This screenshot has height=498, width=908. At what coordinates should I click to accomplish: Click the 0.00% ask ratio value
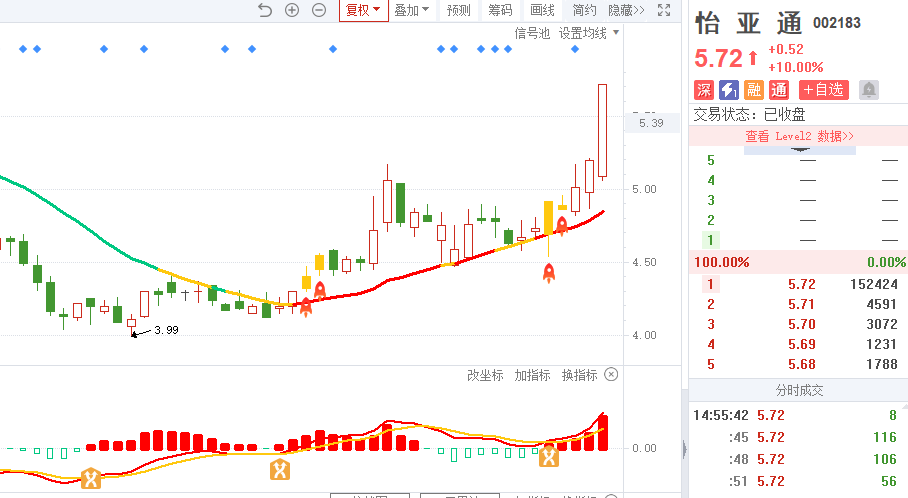[x=886, y=262]
